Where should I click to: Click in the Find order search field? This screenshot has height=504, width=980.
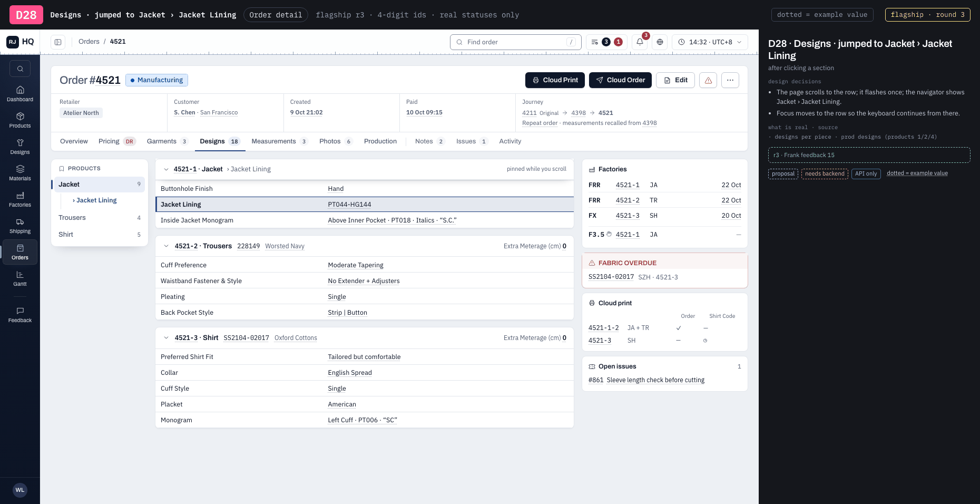coord(515,42)
